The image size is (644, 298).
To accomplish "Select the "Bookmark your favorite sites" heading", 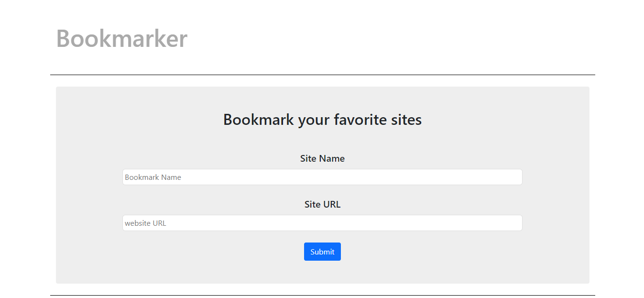I will (x=322, y=119).
